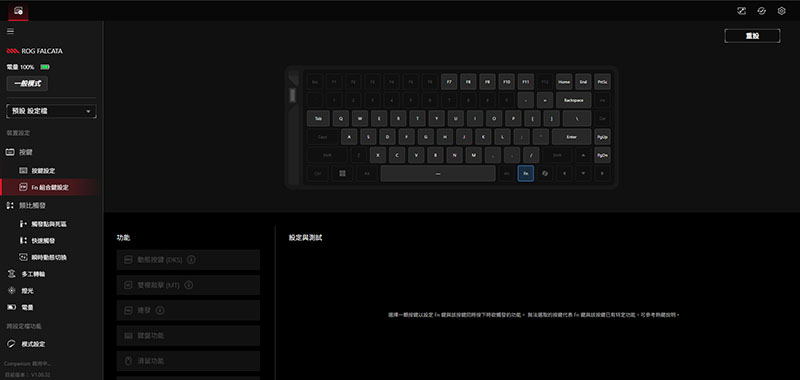Click the Copilot key next to Fn

pyautogui.click(x=545, y=173)
